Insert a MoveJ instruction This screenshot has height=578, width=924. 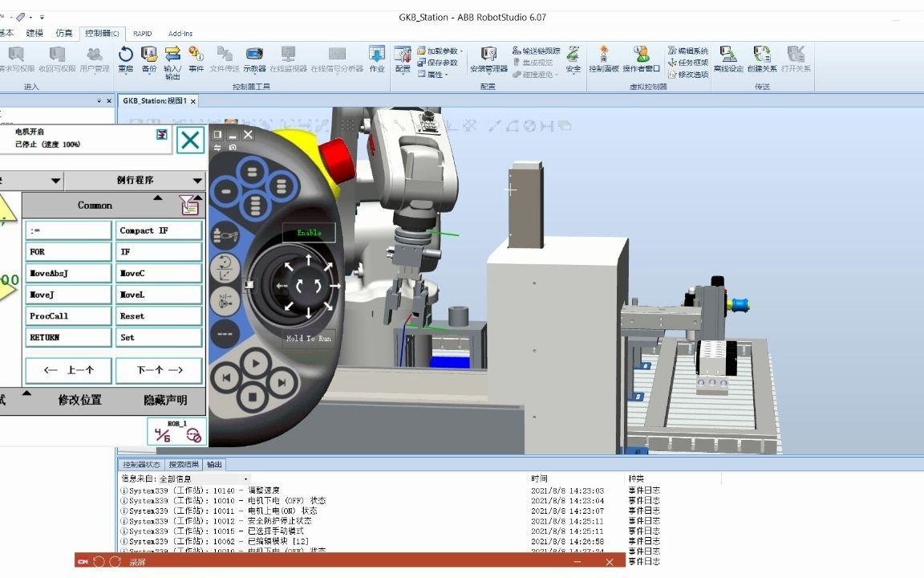tap(68, 295)
